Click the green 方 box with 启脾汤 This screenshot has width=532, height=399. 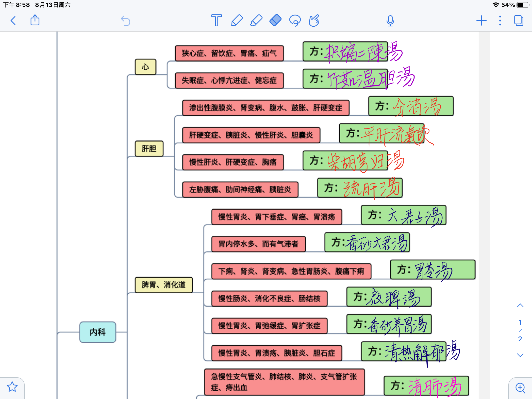[389, 297]
